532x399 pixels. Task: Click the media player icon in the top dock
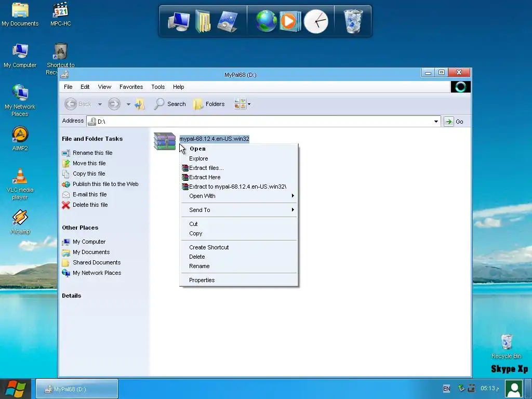click(290, 21)
